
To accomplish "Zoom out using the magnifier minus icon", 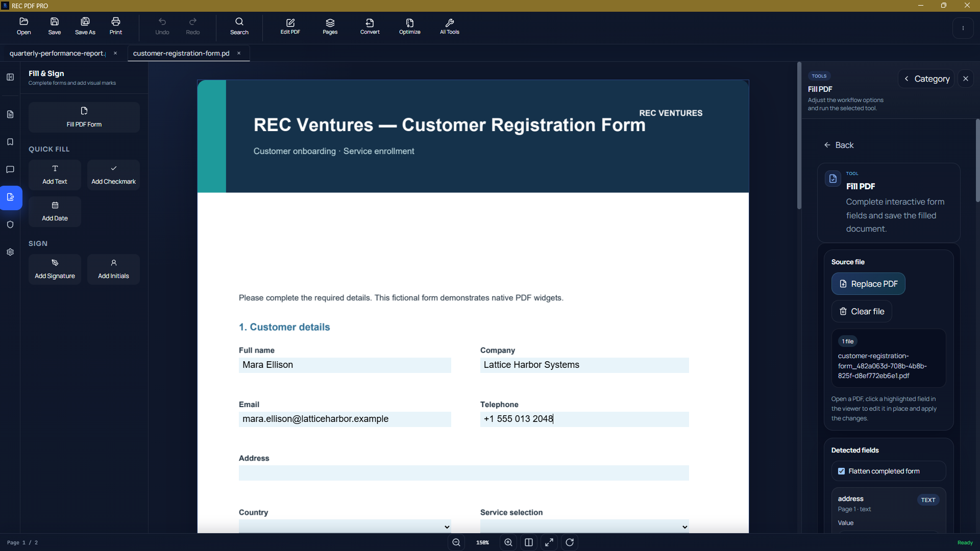I will click(456, 542).
